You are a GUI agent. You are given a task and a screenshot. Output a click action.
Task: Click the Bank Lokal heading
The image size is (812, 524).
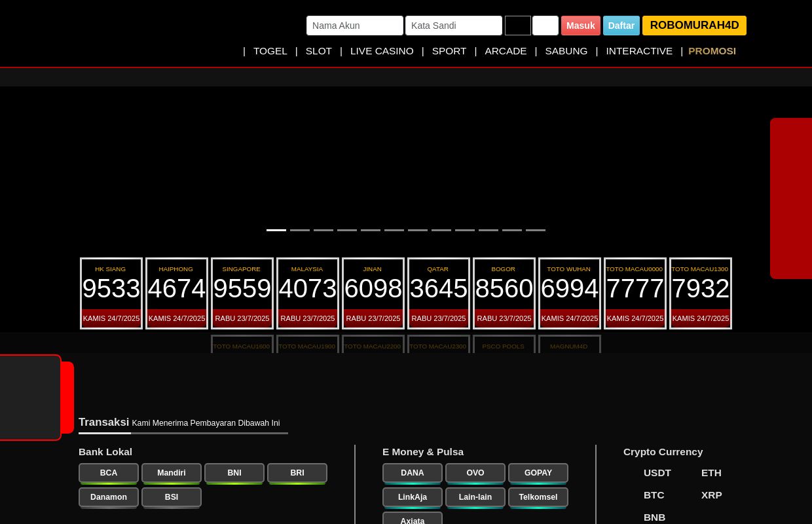105,452
